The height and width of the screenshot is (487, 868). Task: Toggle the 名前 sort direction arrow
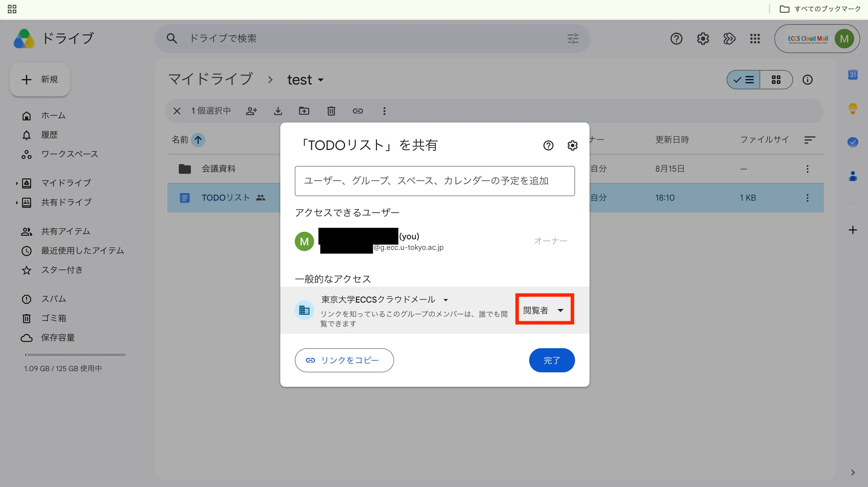click(x=198, y=140)
